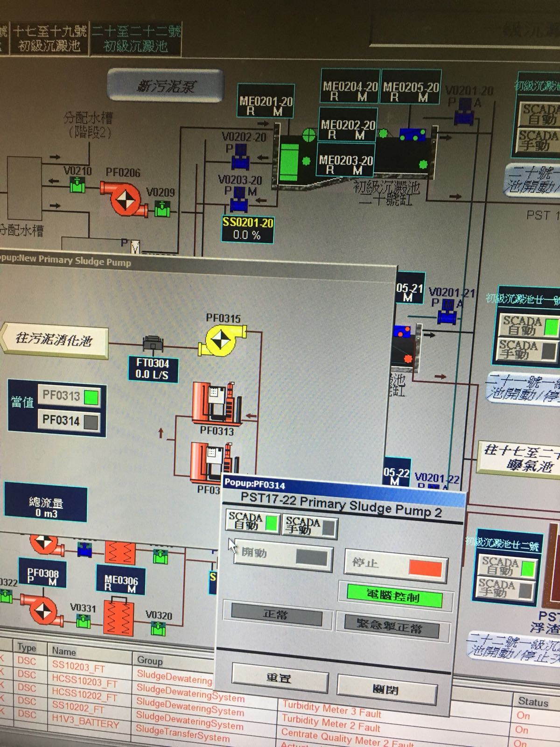This screenshot has height=747, width=560.
Task: Click the green V0210 valve icon
Action: (77, 186)
